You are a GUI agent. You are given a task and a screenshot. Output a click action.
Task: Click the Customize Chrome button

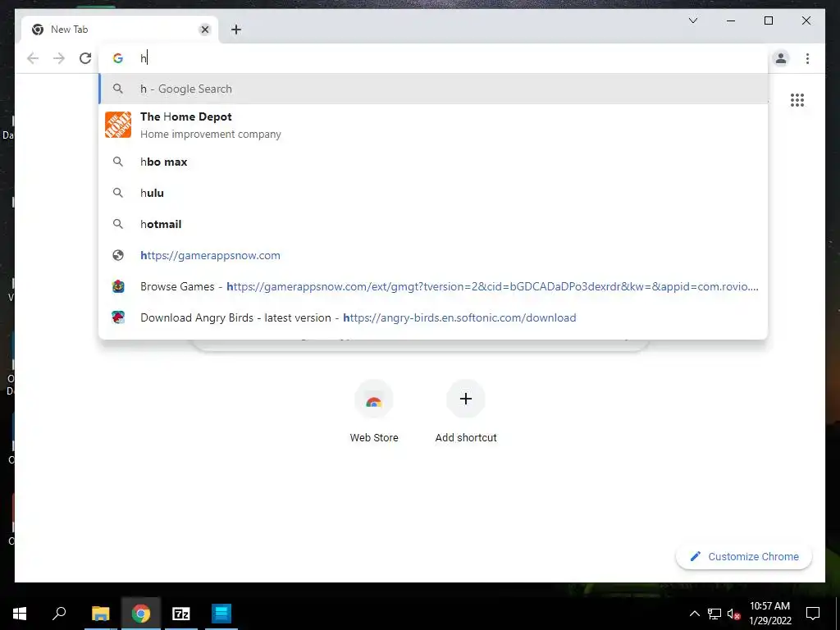[x=744, y=557]
